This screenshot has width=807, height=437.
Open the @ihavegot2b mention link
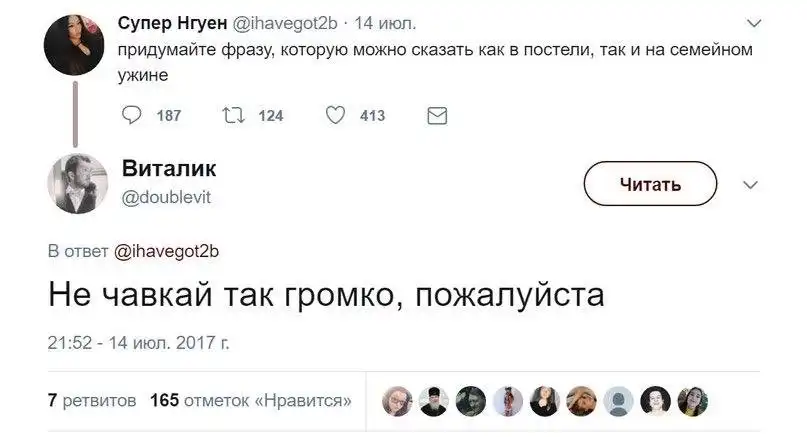coord(168,251)
